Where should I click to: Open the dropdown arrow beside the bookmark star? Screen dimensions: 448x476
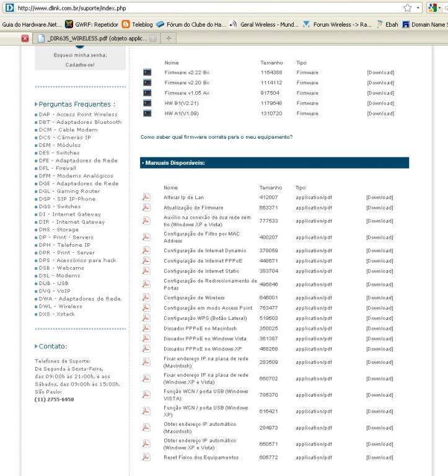pos(418,8)
